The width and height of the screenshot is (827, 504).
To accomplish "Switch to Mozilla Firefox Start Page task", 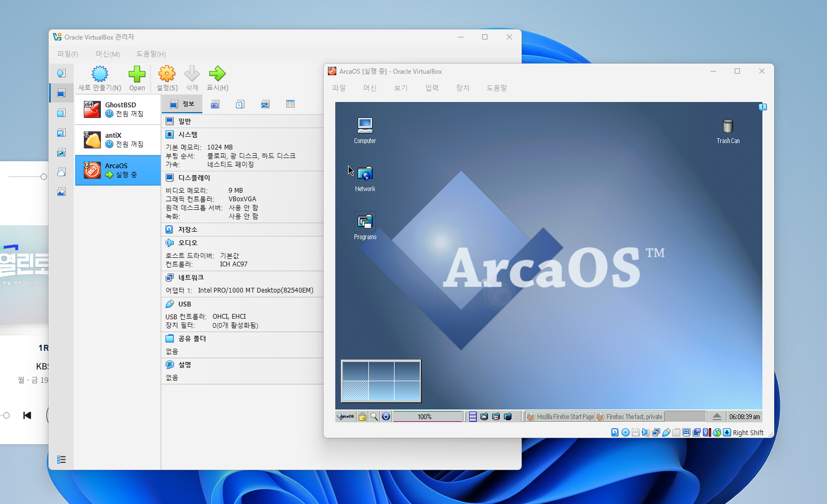I will pyautogui.click(x=560, y=417).
